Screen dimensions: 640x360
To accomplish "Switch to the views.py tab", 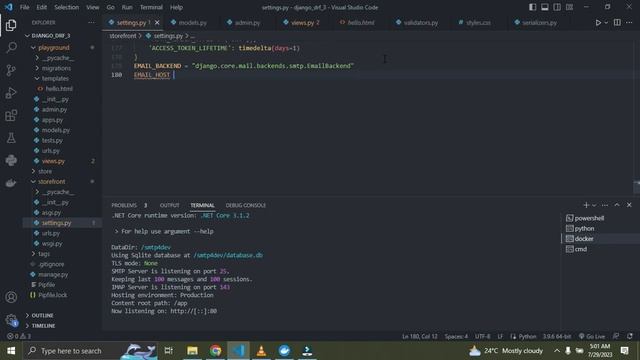I will click(x=302, y=22).
